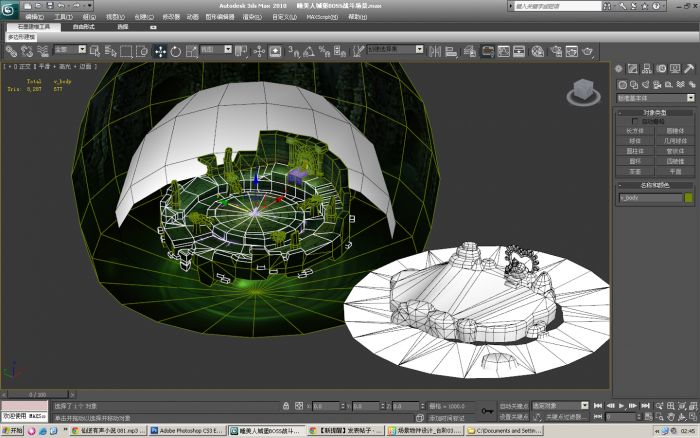Open the Rendered Frame Window icon

coord(572,51)
